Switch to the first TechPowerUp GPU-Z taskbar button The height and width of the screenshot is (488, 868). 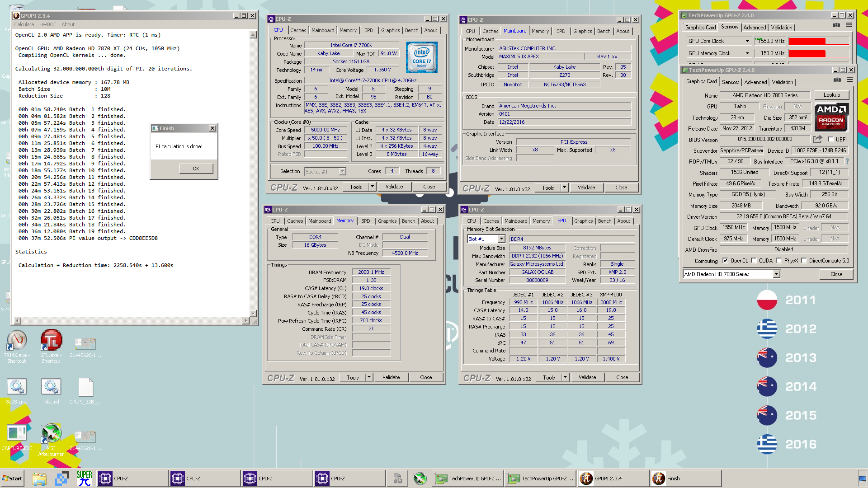tap(468, 479)
